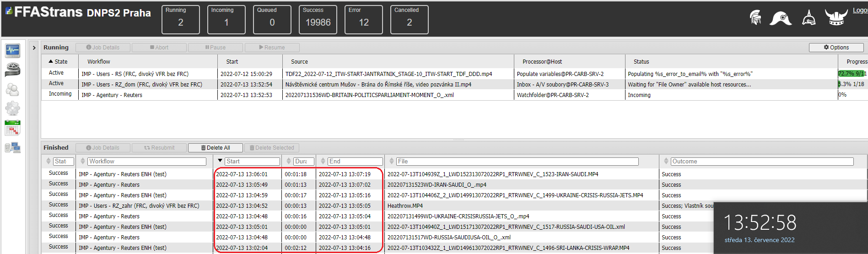Select running job TDF22 JANTRATNIK source row
Viewport: 868px width, 254px height.
tap(389, 74)
